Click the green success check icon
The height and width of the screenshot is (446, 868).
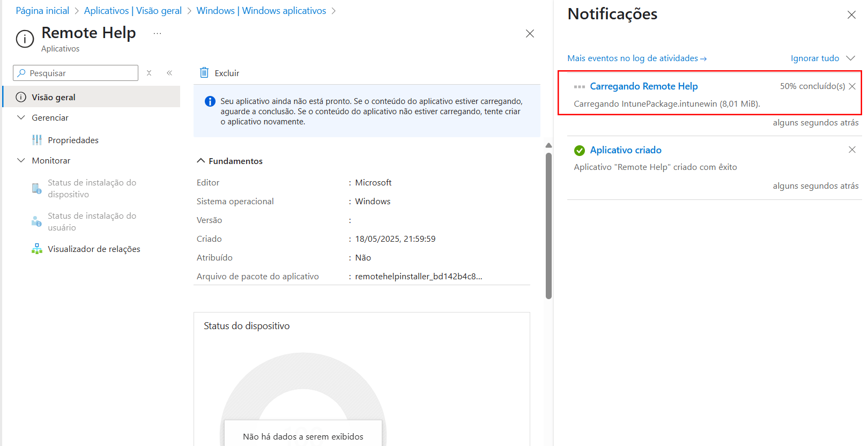point(580,151)
